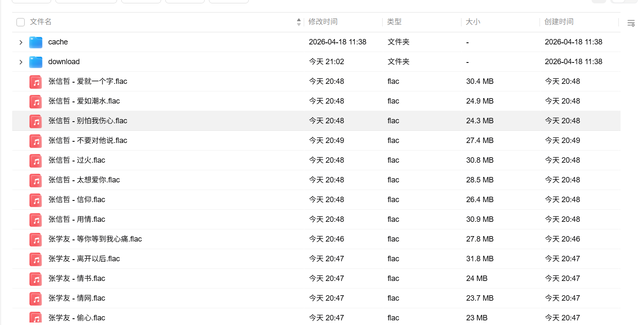644x325 pixels.
Task: Select the folder name "download"
Action: tap(64, 62)
